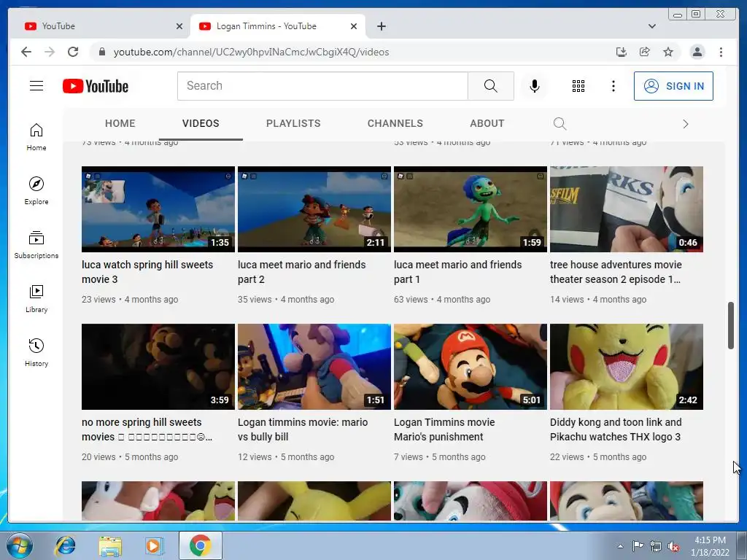Open the Action Center flag icon

(x=638, y=545)
